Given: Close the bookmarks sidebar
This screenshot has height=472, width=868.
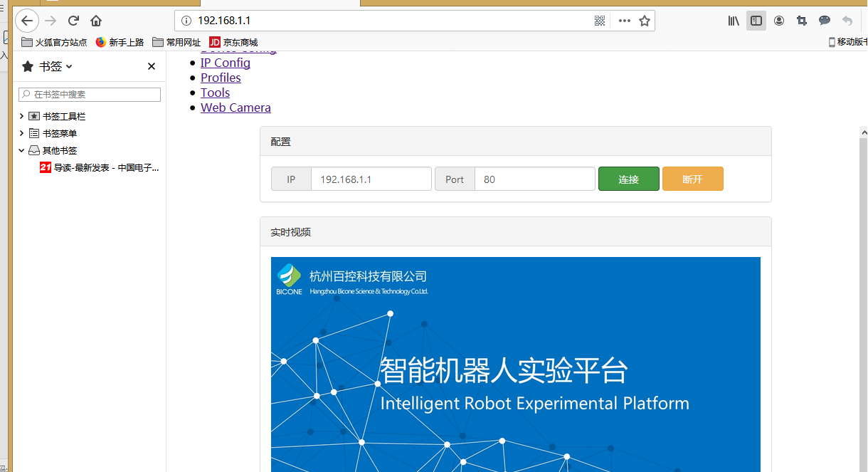Looking at the screenshot, I should point(151,66).
